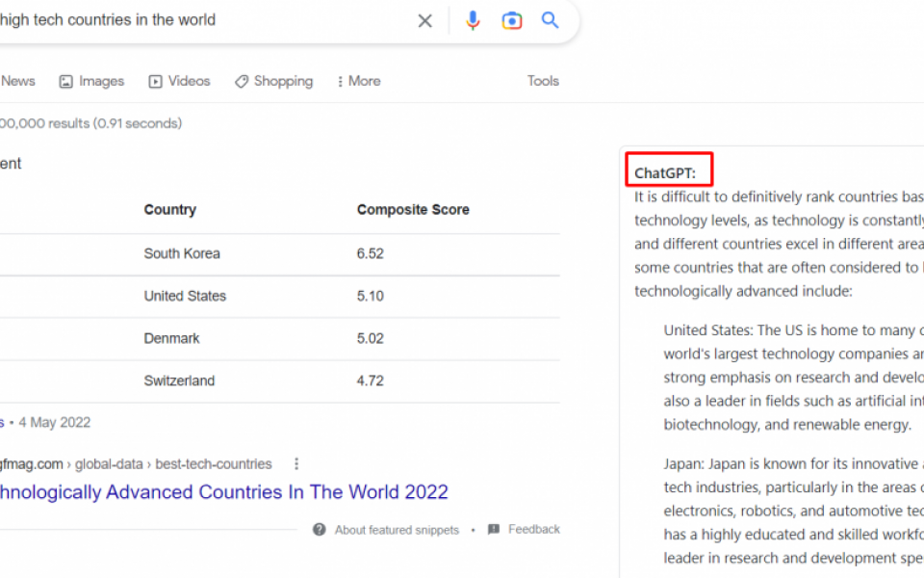Image resolution: width=924 pixels, height=578 pixels.
Task: Click the gfmag.com breadcrumb URL
Action: tap(136, 464)
